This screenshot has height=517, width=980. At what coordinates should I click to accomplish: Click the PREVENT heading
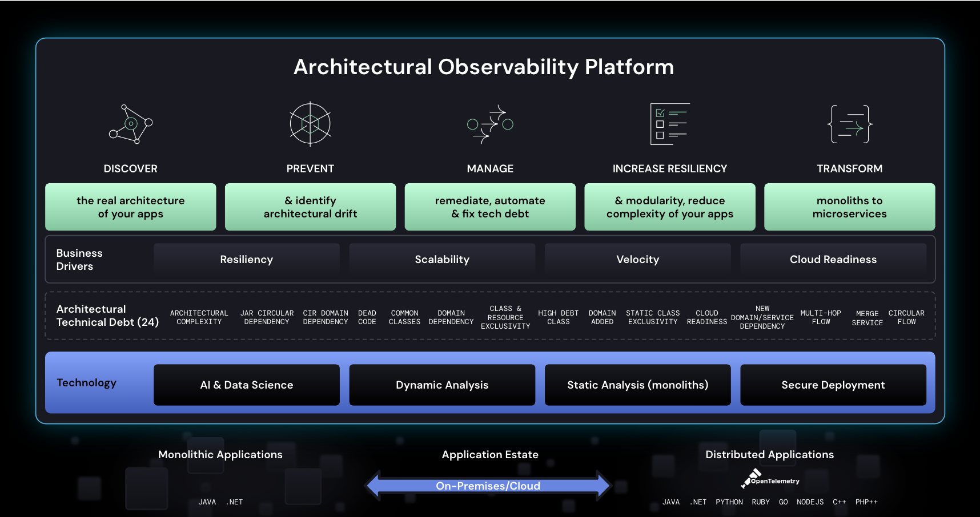(310, 169)
